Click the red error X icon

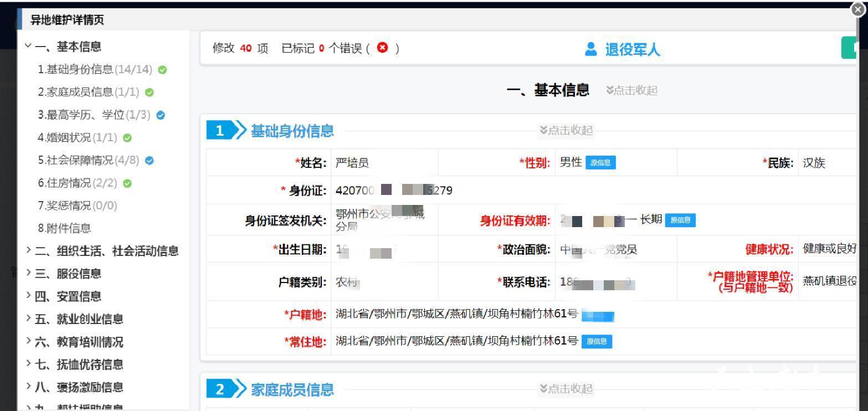[382, 48]
